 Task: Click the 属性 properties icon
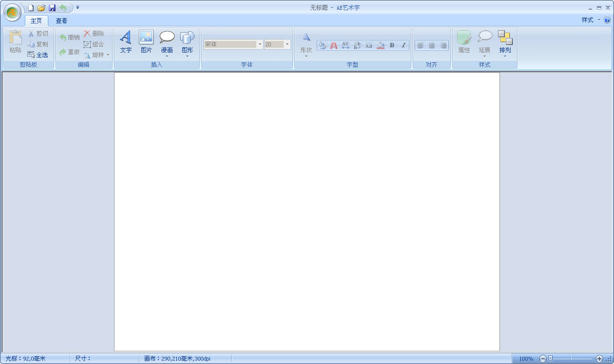464,41
